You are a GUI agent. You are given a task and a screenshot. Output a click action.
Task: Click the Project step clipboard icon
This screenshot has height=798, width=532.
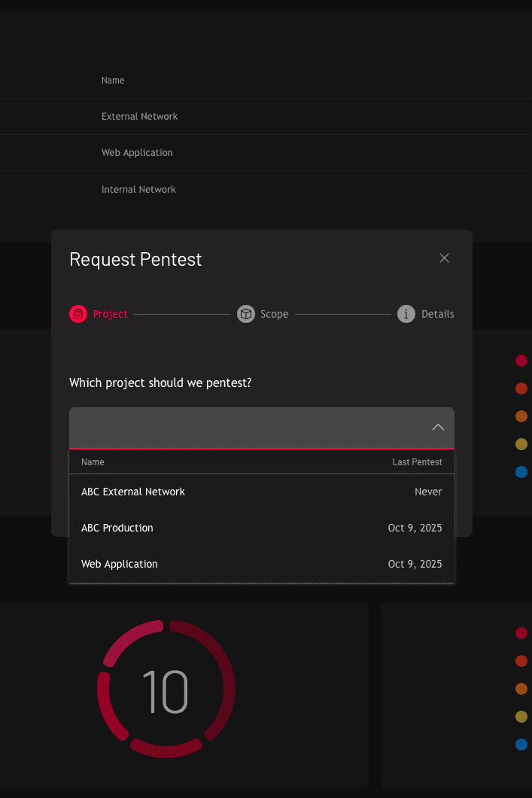click(x=78, y=314)
